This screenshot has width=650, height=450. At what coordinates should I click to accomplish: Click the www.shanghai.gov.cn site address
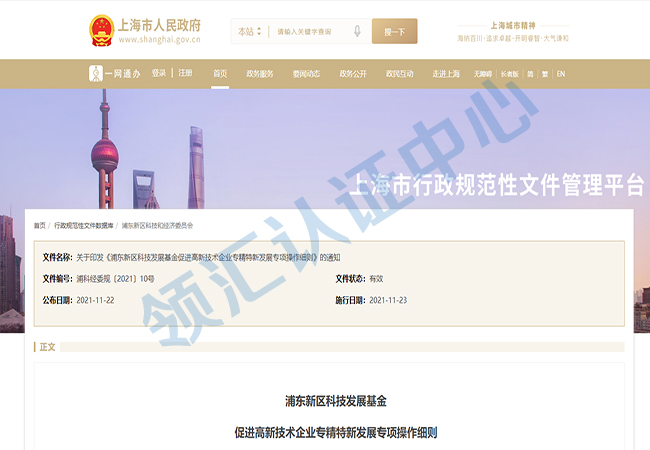(x=160, y=39)
